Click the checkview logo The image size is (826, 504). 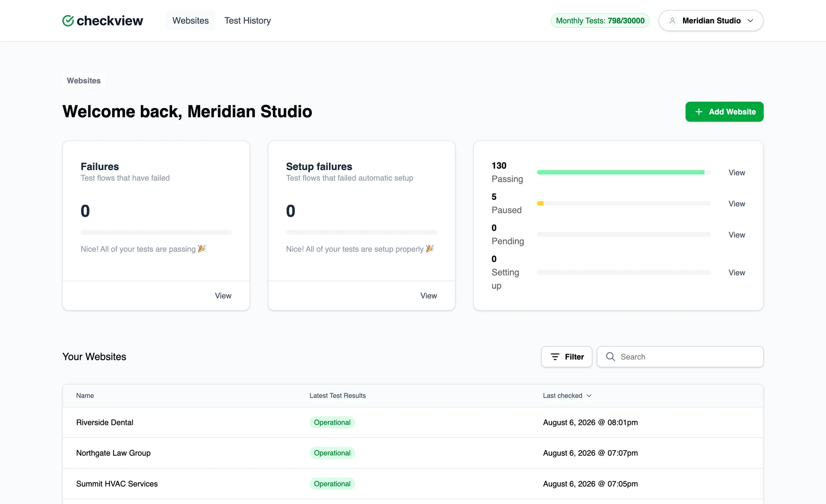[103, 20]
